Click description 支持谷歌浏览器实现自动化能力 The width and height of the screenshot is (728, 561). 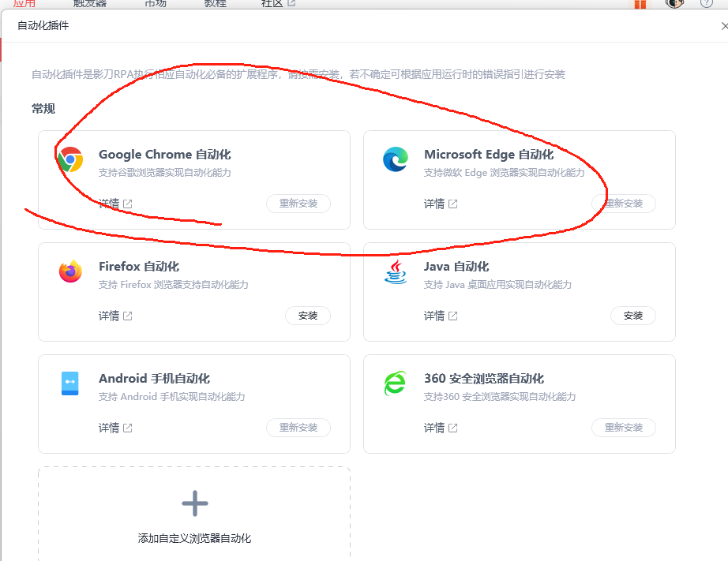(165, 173)
